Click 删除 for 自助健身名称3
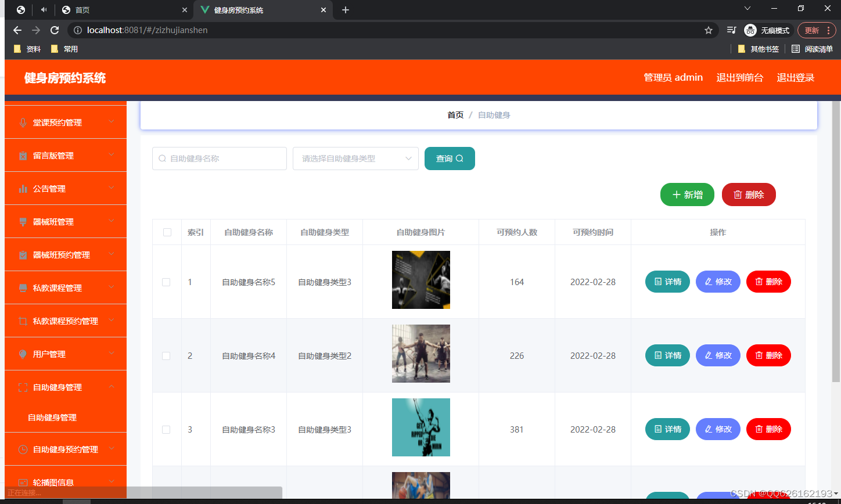This screenshot has width=841, height=504. click(768, 429)
